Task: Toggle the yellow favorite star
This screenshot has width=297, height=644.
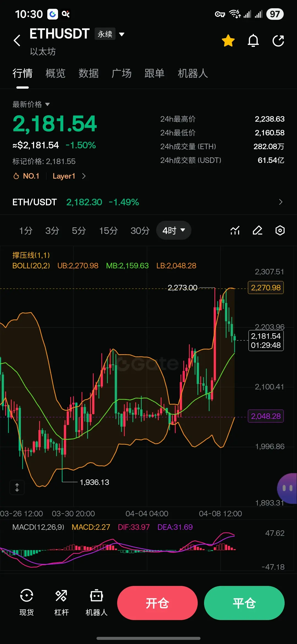Action: 228,41
